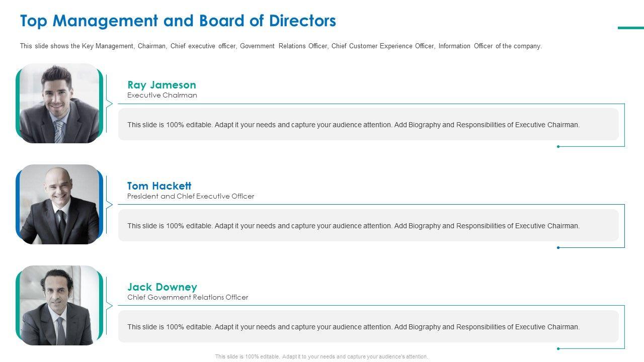Screen dimensions: 644x362
Task: Click the 'Tom Hackett' name heading
Action: 159,186
